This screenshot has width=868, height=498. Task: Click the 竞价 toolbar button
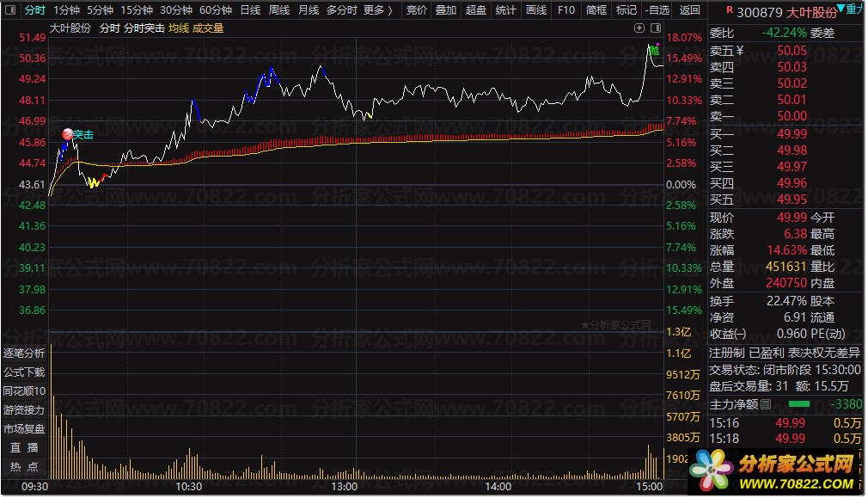416,10
